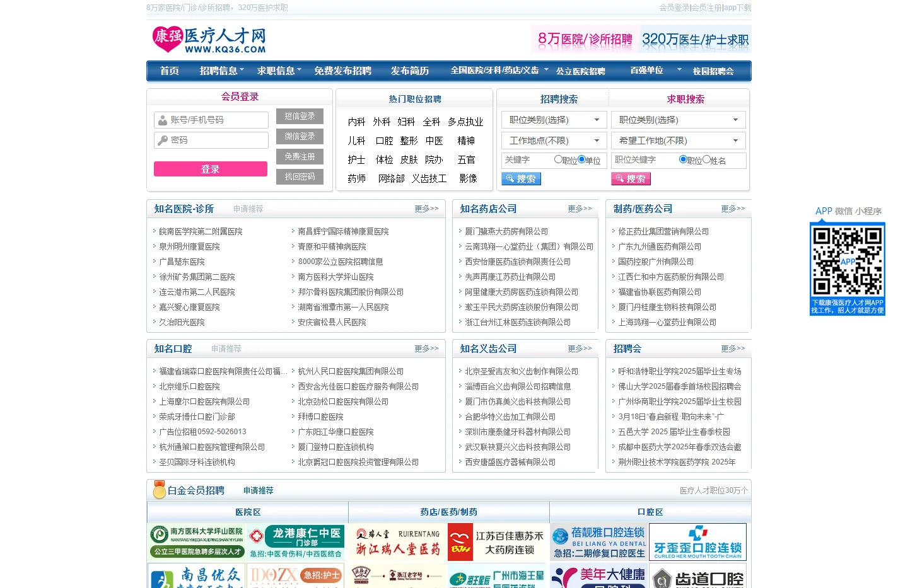Open 职位类别 dropdown in 招聘搜索
The image size is (898, 588).
[x=554, y=120]
